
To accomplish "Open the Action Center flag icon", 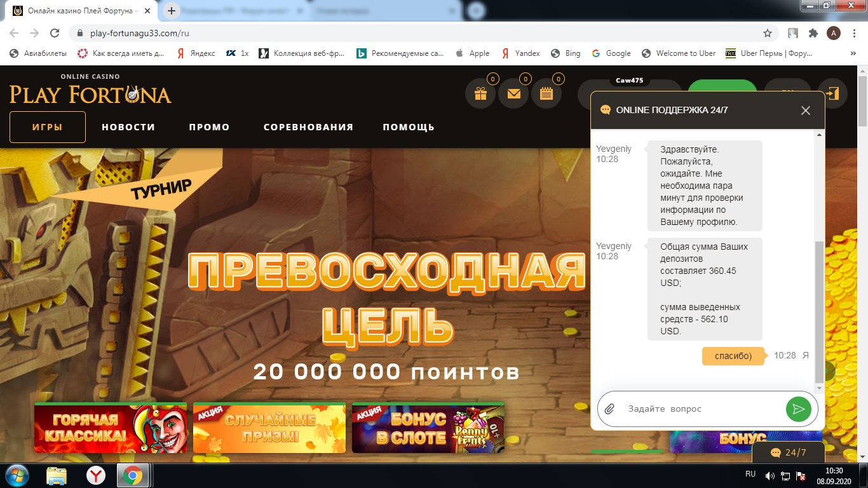I will [x=801, y=475].
